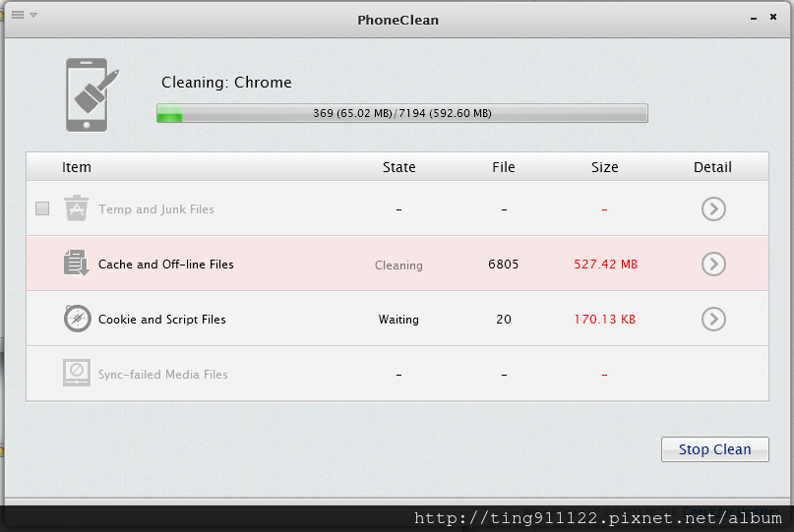Viewport: 794px width, 532px height.
Task: Click the Cleaning state text
Action: (398, 266)
